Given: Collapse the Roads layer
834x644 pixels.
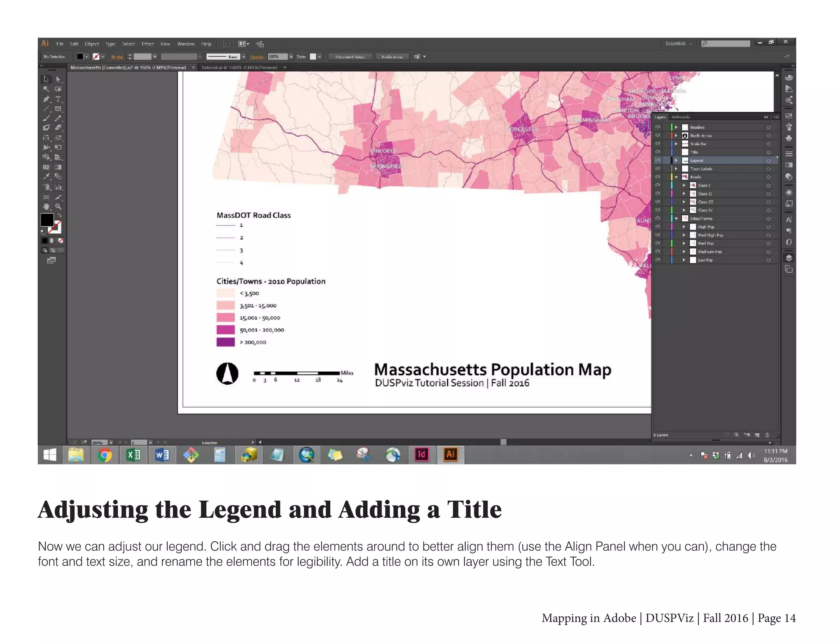Looking at the screenshot, I should coord(676,177).
